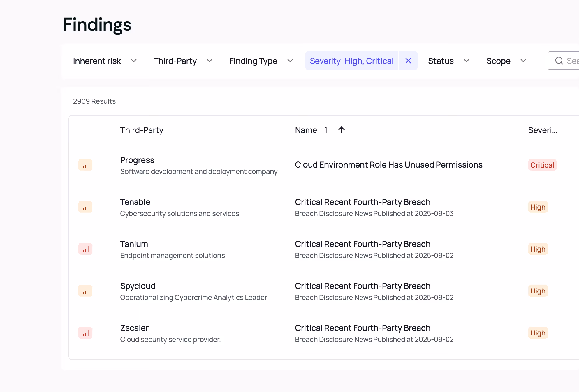Click the risk level icon in the Tenable row
The height and width of the screenshot is (392, 579).
[x=85, y=207]
